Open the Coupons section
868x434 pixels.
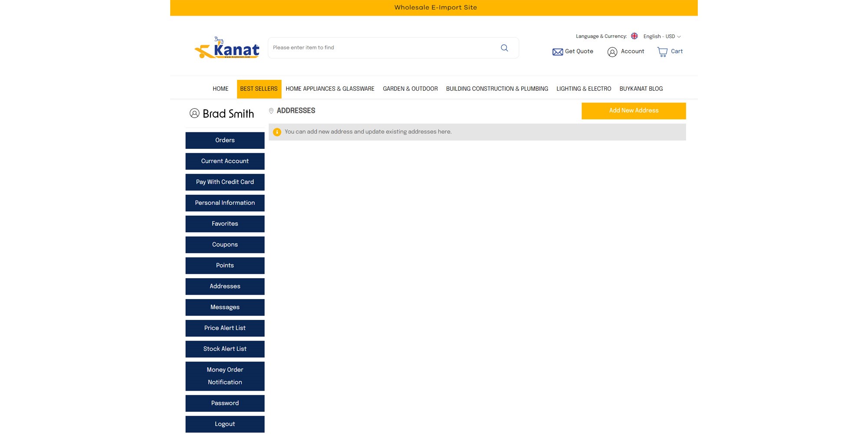point(225,244)
